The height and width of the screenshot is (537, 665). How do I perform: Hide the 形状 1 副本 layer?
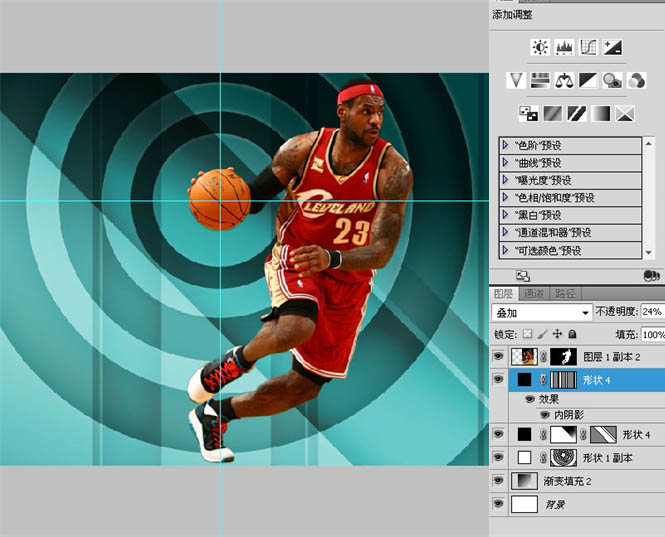tap(498, 457)
